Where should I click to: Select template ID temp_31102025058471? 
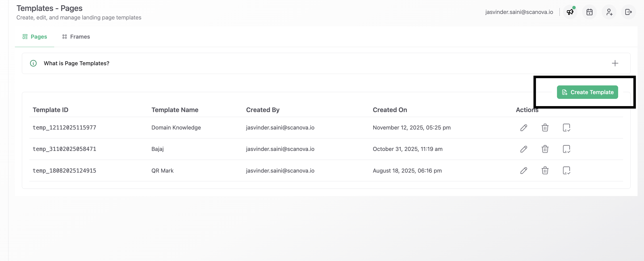pos(64,149)
